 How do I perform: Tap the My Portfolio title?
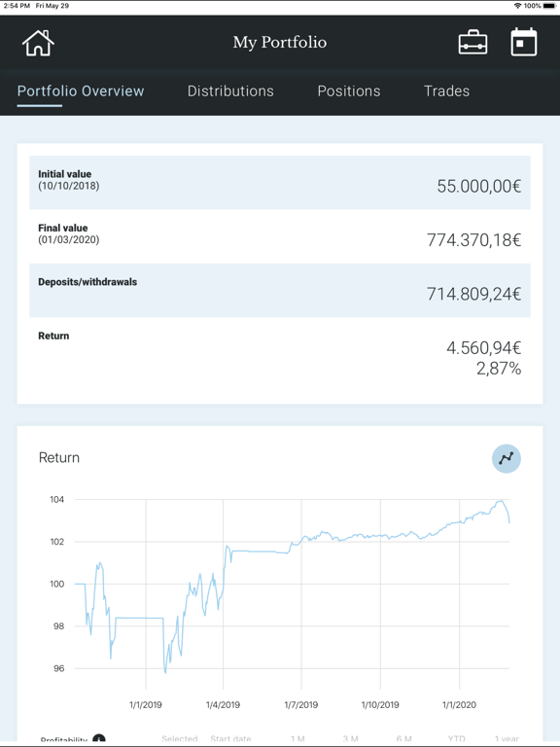280,43
